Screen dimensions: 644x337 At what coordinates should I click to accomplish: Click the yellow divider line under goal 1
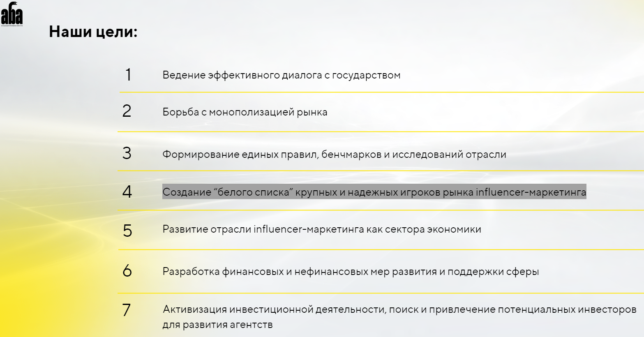(x=382, y=92)
